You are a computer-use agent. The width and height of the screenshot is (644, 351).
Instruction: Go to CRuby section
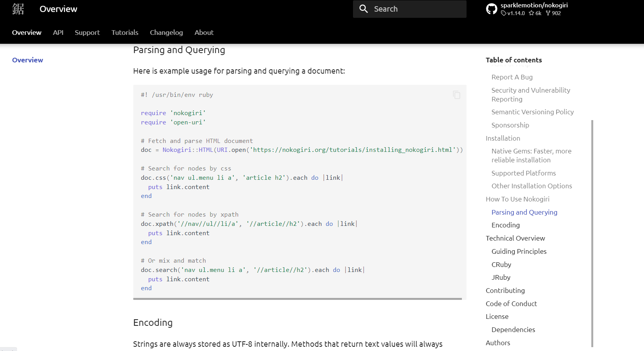point(501,265)
